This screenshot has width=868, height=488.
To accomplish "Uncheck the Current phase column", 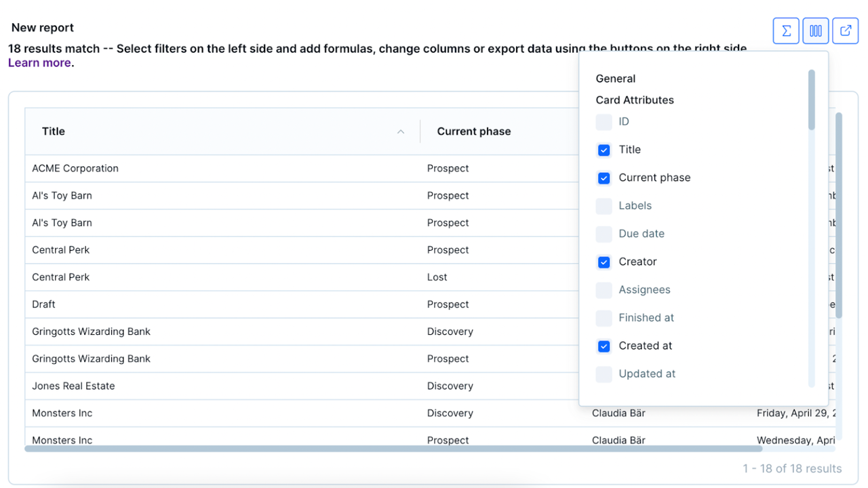I will point(604,178).
